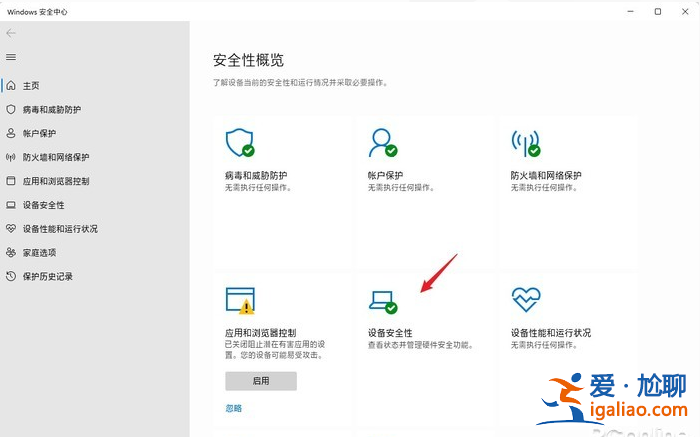Screen dimensions: 700x437
Task: Toggle the hamburger navigation menu
Action: point(11,57)
